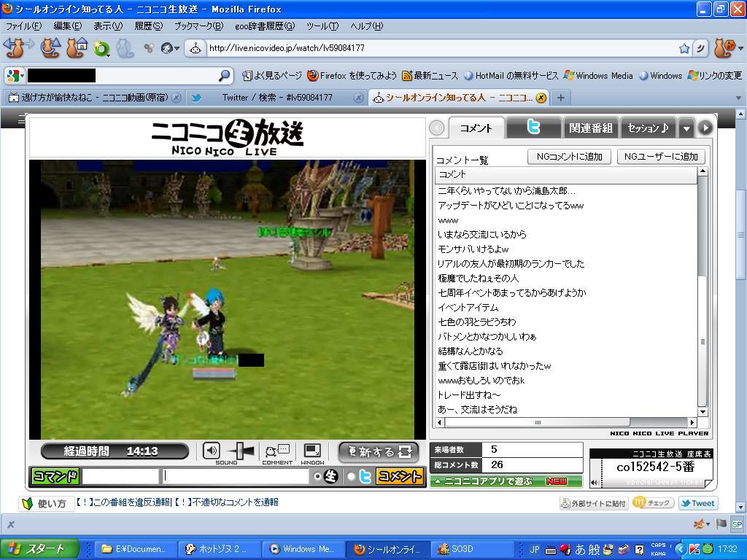The height and width of the screenshot is (560, 747).
Task: Click the orange コメント submit button
Action: 399,476
